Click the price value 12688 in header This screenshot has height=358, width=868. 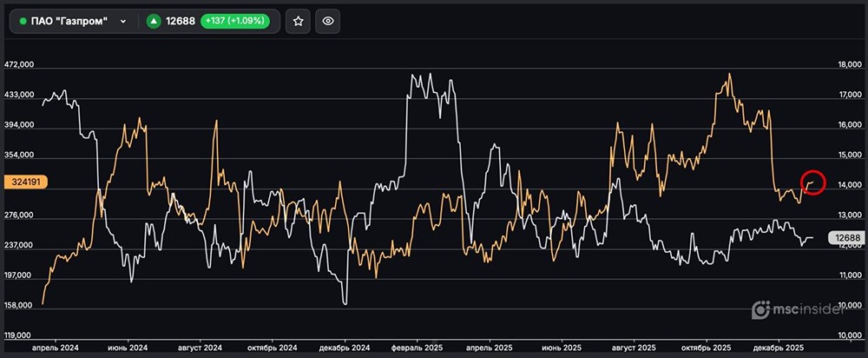[181, 21]
